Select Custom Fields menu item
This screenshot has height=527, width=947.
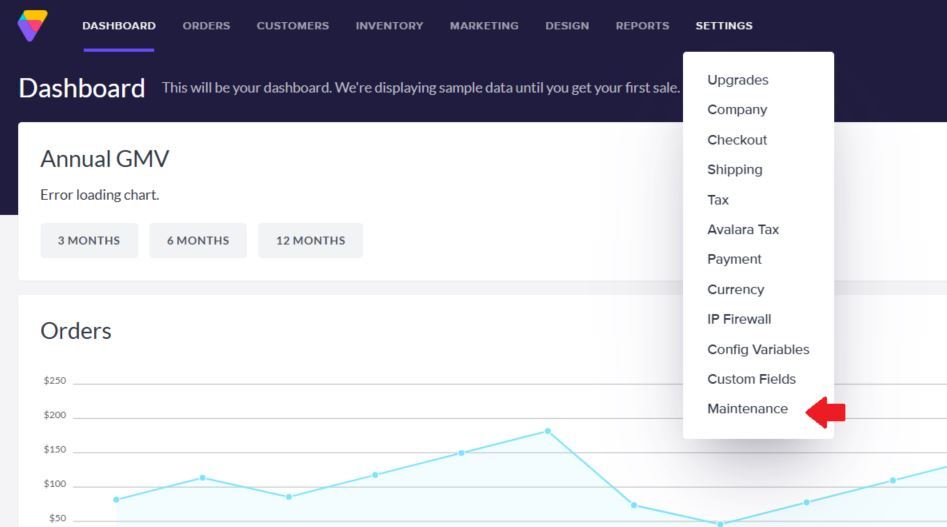pyautogui.click(x=751, y=379)
